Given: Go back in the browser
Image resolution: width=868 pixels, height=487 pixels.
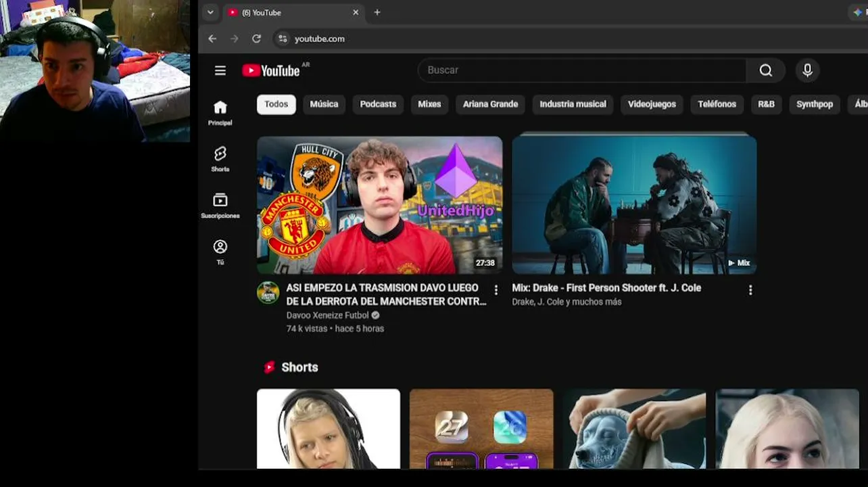Looking at the screenshot, I should pos(212,39).
